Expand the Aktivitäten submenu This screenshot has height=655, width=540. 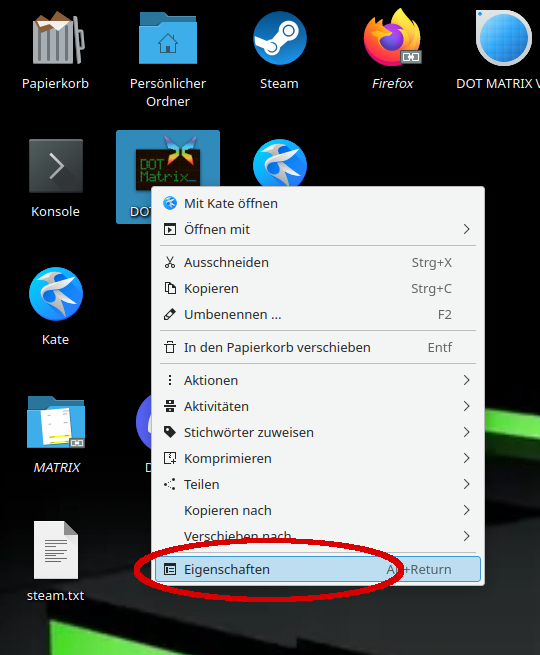coord(318,406)
